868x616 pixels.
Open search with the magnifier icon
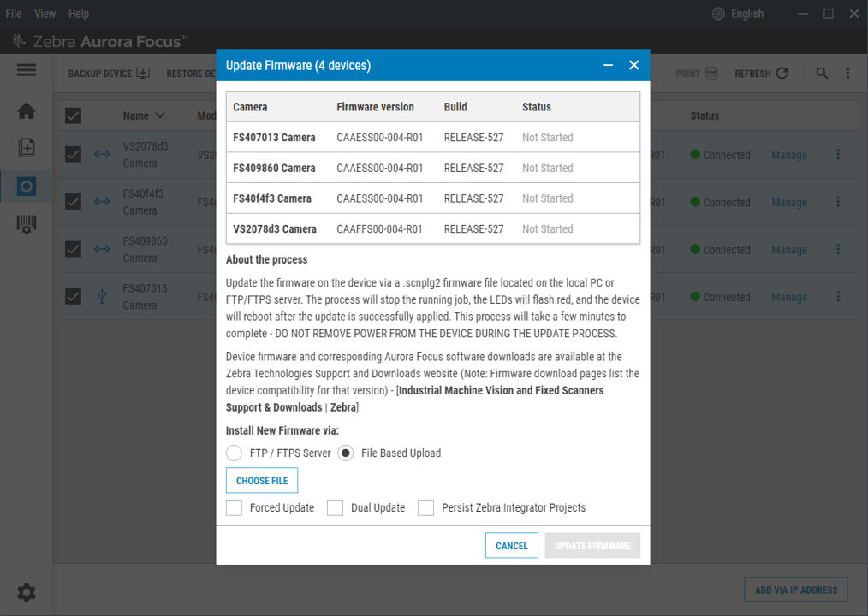tap(822, 73)
